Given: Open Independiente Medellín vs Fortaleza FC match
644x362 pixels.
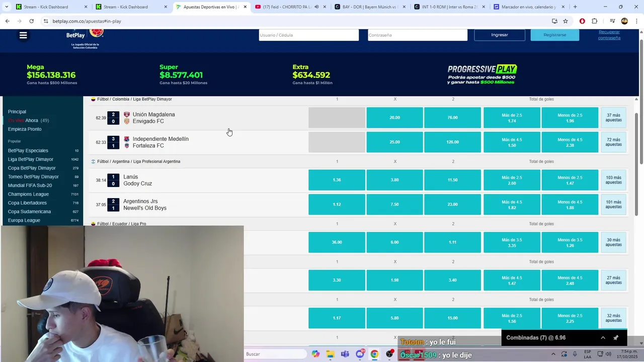Looking at the screenshot, I should pos(160,142).
